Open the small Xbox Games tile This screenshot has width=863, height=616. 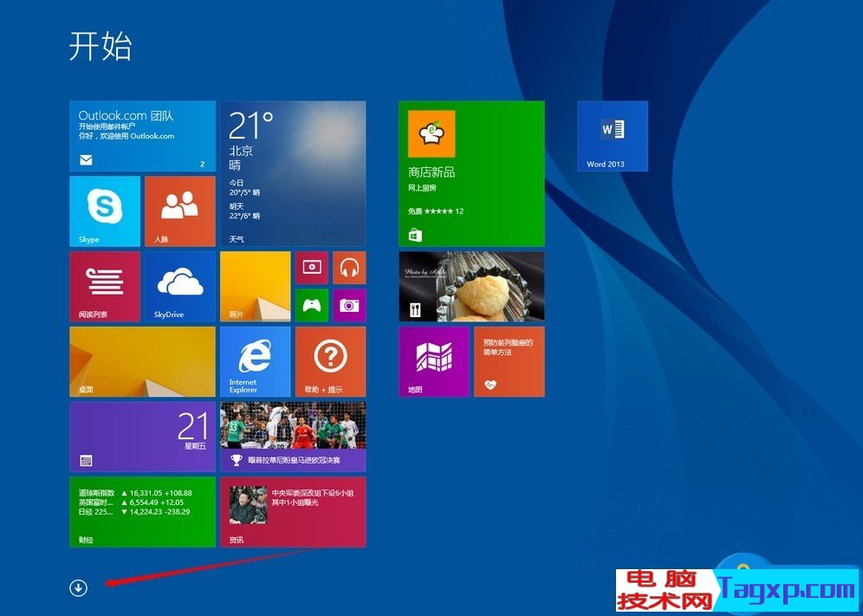(x=312, y=305)
